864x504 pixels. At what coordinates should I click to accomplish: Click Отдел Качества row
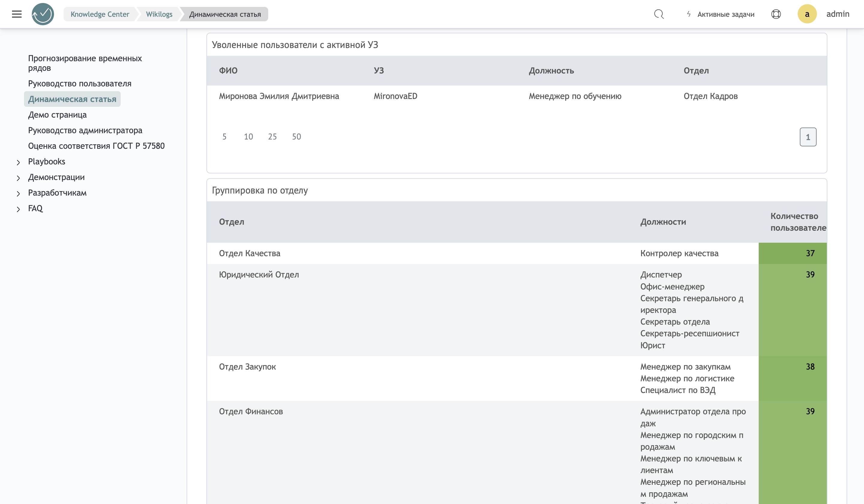point(517,253)
